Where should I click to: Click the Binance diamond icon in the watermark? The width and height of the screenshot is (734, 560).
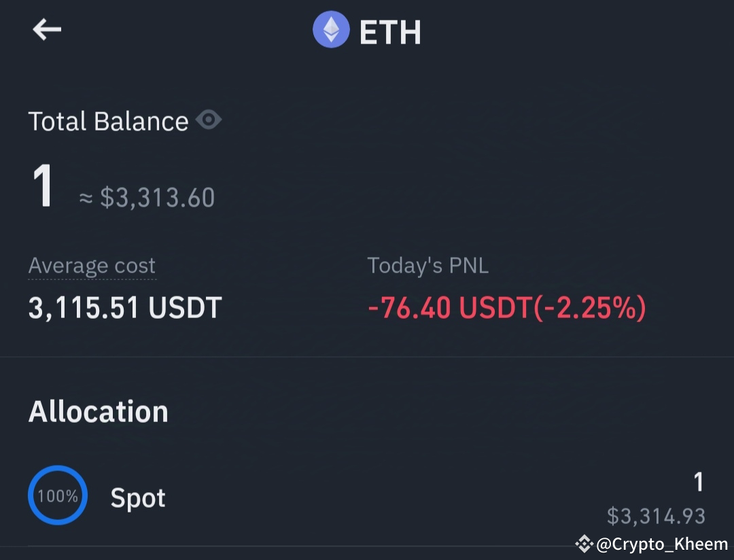[583, 544]
